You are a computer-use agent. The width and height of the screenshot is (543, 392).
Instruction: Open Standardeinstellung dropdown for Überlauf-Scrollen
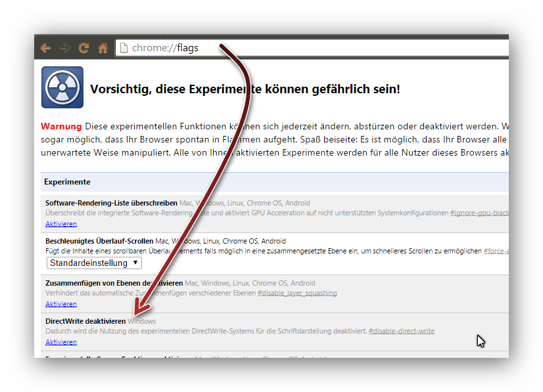coord(94,263)
